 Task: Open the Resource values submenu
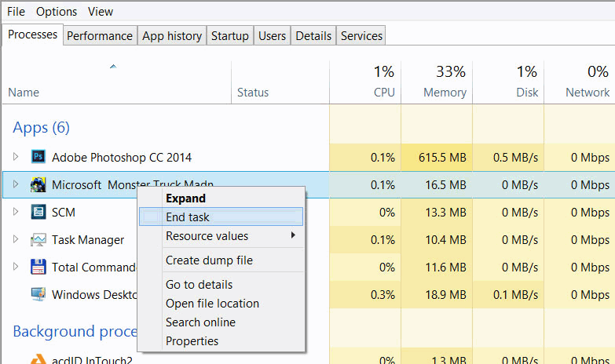coord(207,236)
